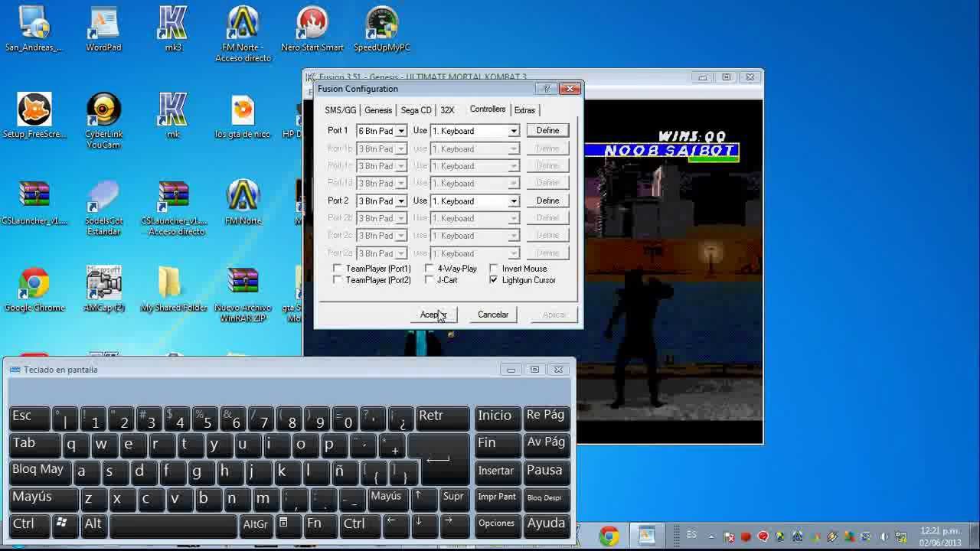The image size is (980, 551).
Task: Switch to Sega CD tab
Action: [x=416, y=110]
